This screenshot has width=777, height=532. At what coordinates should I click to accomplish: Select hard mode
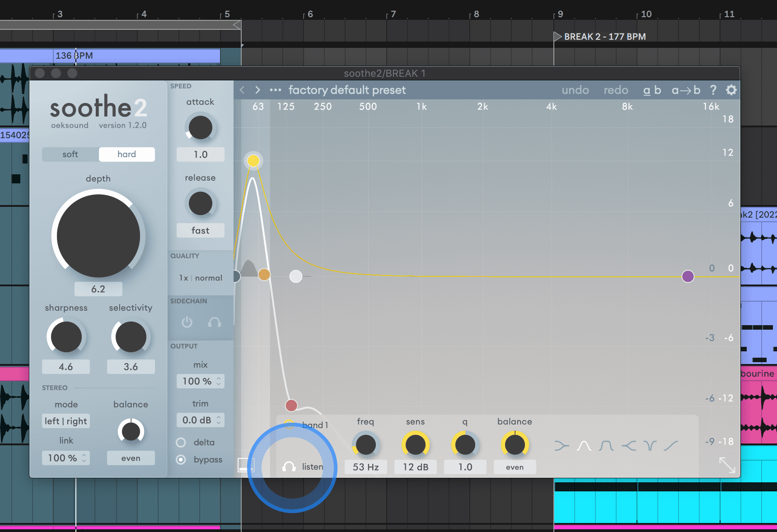(x=126, y=154)
